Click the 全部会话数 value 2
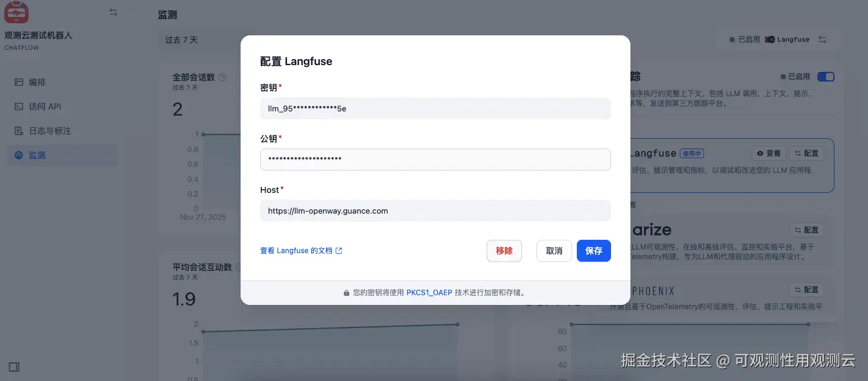This screenshot has width=868, height=381. (x=177, y=109)
